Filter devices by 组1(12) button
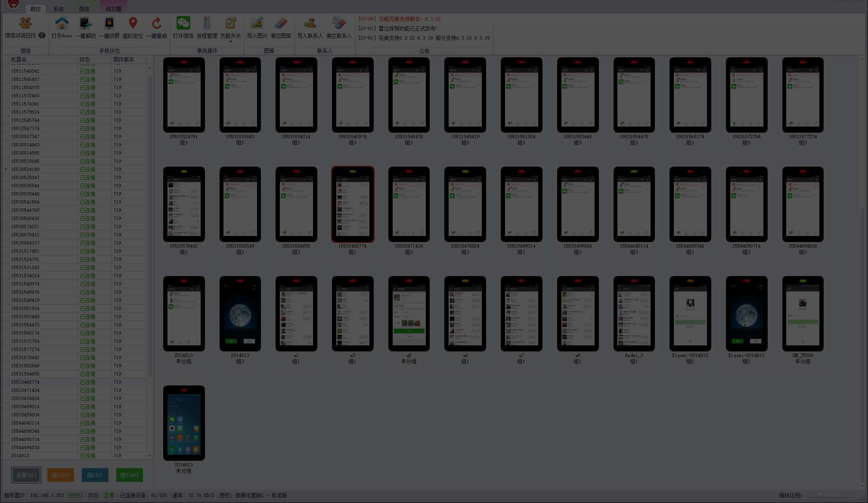This screenshot has height=503, width=868. [x=60, y=475]
